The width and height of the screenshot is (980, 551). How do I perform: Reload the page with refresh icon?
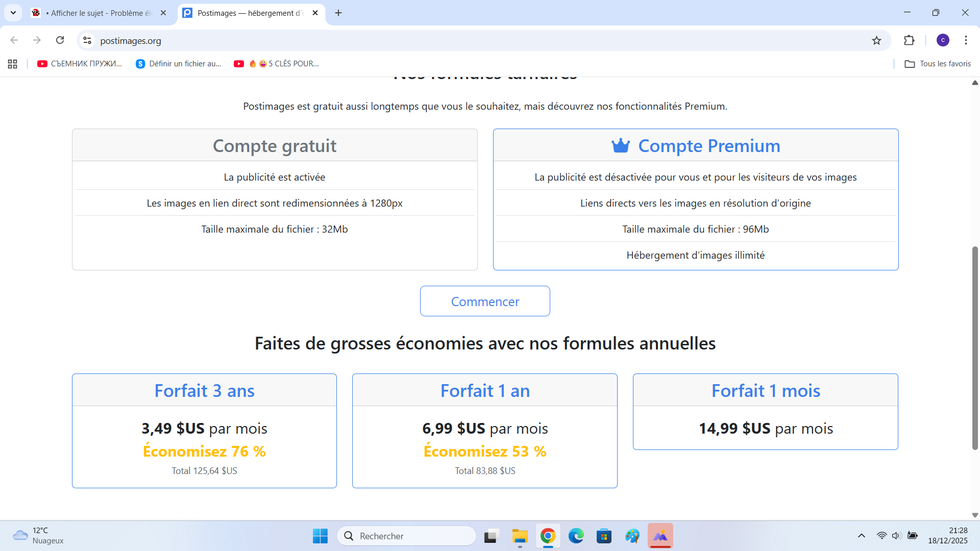coord(60,40)
